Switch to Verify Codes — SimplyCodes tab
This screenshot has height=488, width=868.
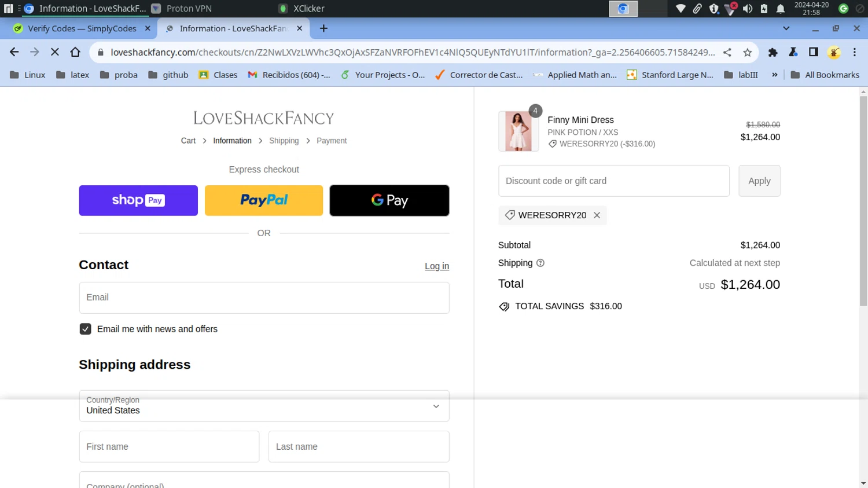point(82,28)
